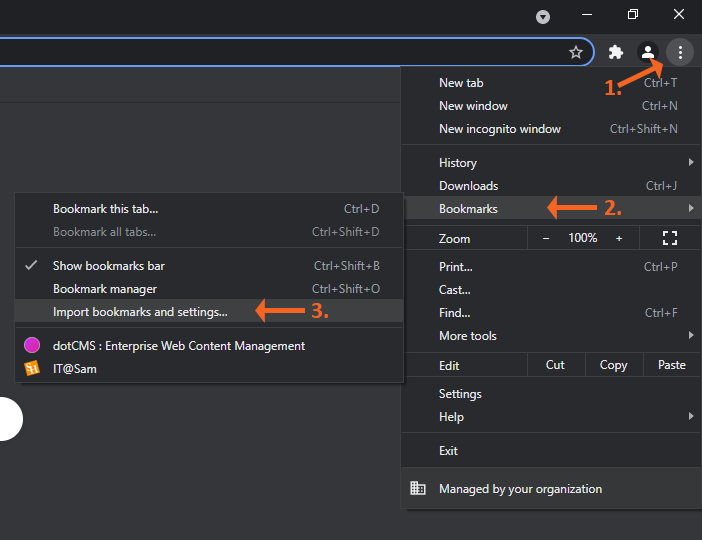Choose New incognito window
The width and height of the screenshot is (702, 540).
coord(500,129)
